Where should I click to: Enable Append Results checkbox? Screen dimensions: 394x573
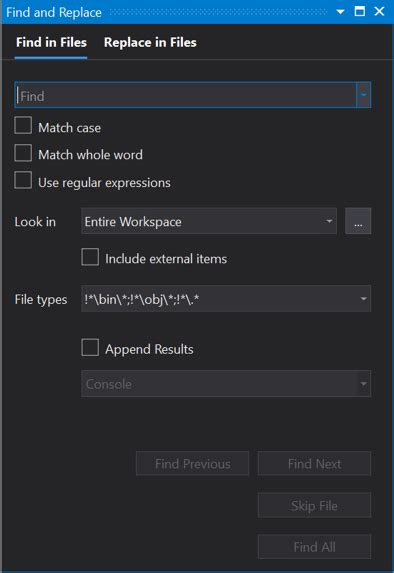coord(90,347)
